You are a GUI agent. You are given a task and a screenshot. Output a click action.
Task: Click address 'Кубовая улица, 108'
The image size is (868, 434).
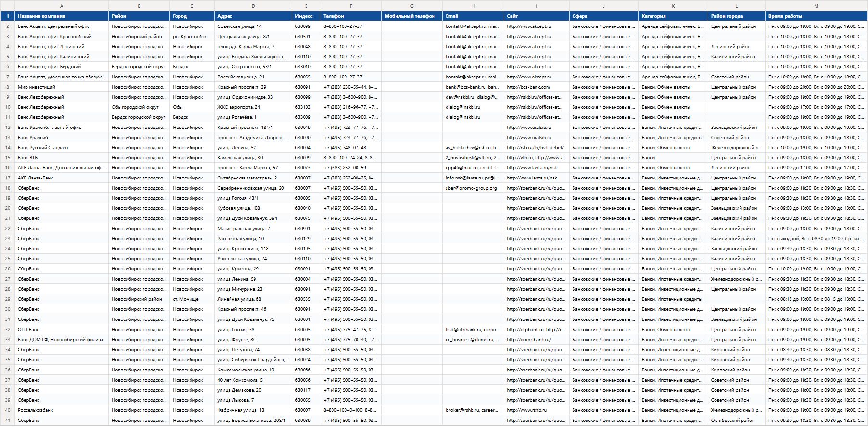pos(253,208)
